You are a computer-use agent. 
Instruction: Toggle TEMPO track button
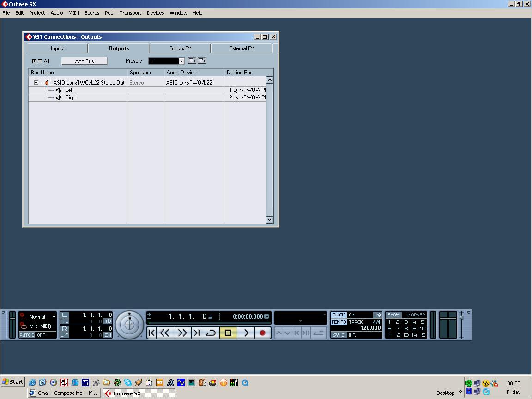338,322
